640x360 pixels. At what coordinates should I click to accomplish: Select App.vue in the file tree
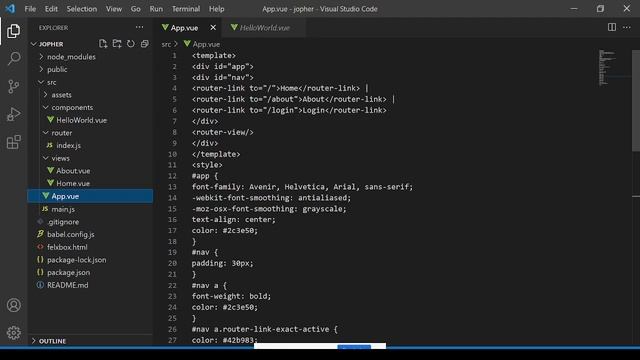(x=90, y=196)
